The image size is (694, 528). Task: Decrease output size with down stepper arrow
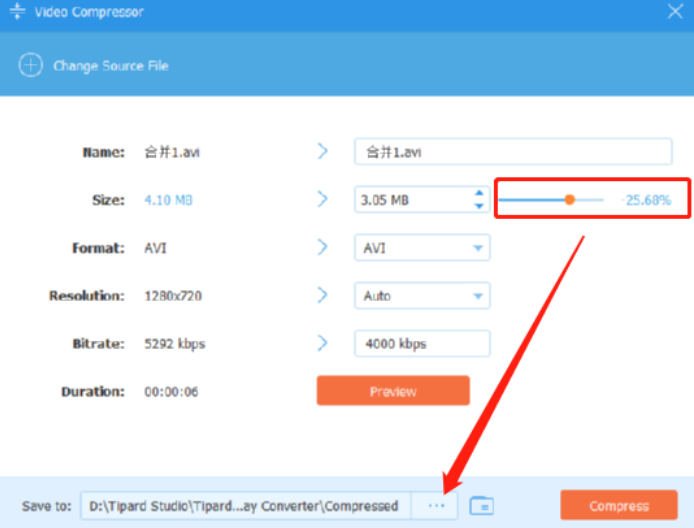[x=479, y=206]
